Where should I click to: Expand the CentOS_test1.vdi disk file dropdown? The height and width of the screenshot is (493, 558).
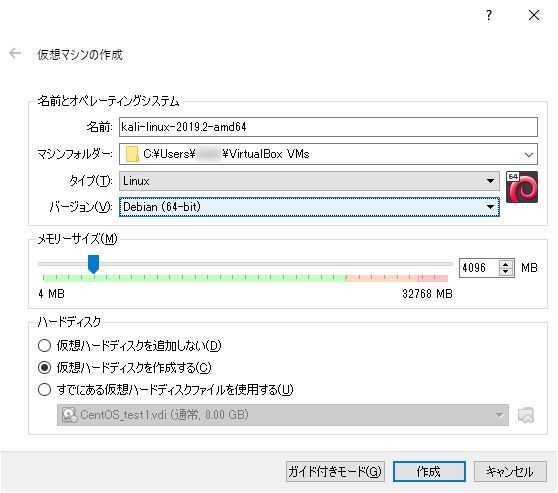coord(283,415)
